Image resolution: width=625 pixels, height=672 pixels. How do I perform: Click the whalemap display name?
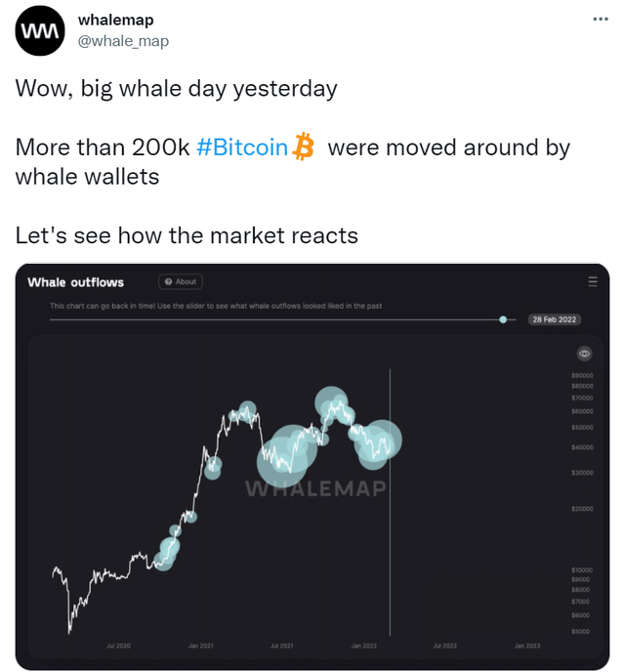pyautogui.click(x=115, y=21)
